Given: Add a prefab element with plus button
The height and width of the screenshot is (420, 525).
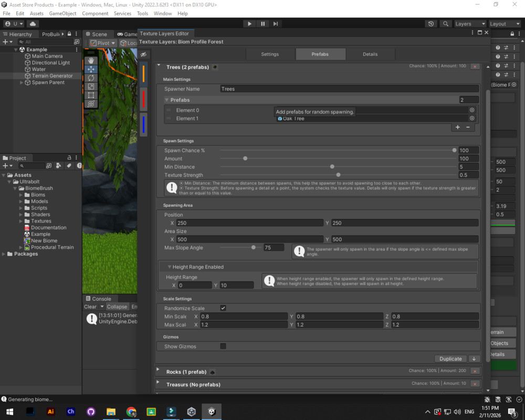Looking at the screenshot, I should pyautogui.click(x=457, y=127).
